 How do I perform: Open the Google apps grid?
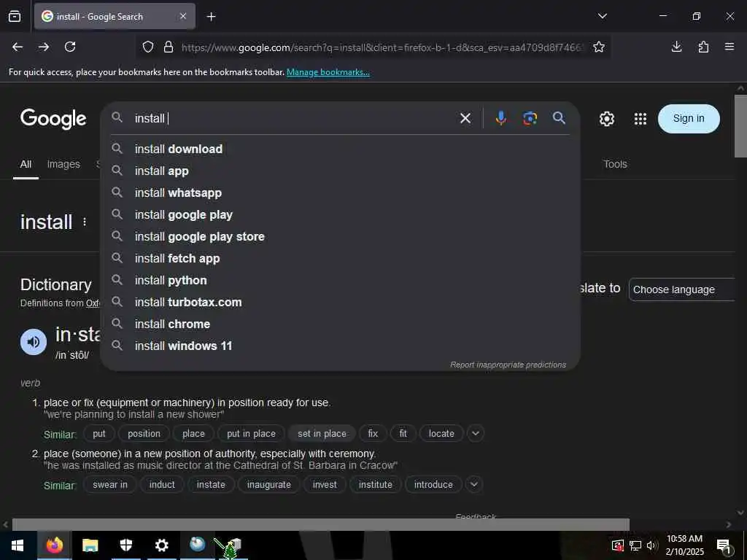640,119
